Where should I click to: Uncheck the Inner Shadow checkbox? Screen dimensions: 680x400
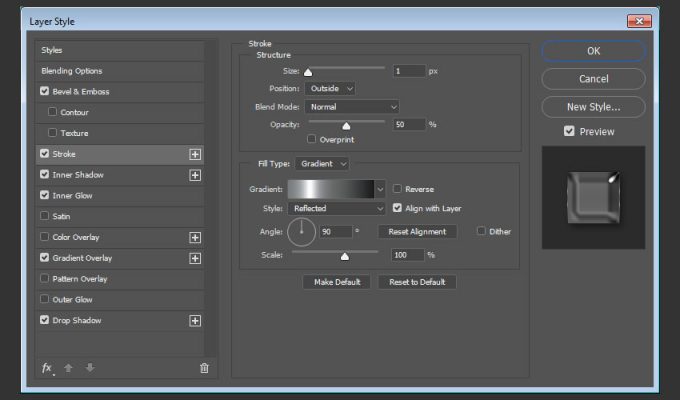pyautogui.click(x=44, y=174)
